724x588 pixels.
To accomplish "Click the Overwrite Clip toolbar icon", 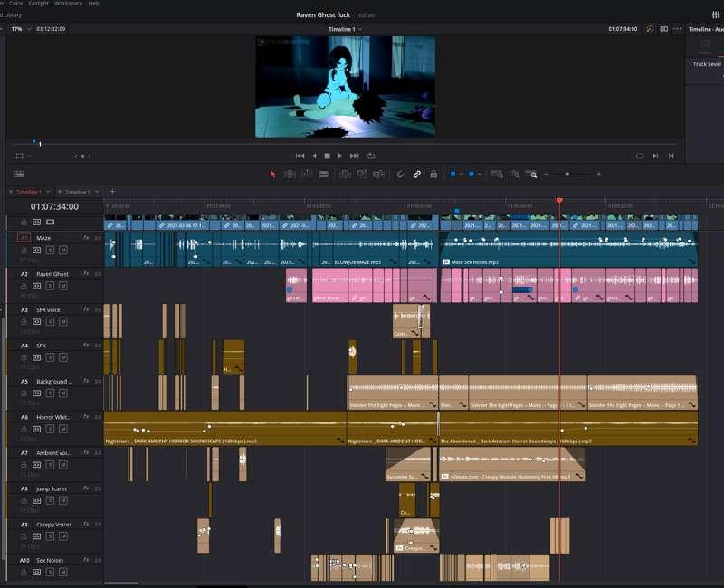I will (x=361, y=174).
